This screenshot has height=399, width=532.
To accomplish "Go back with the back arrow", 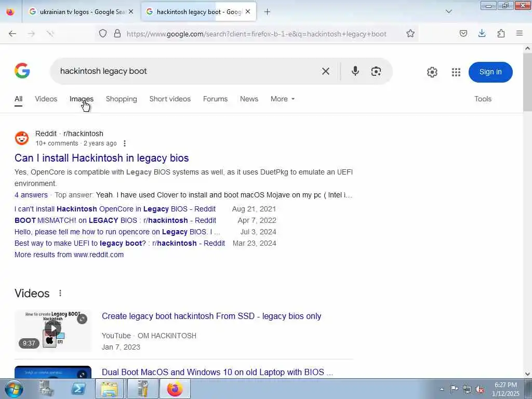I will click(x=12, y=34).
